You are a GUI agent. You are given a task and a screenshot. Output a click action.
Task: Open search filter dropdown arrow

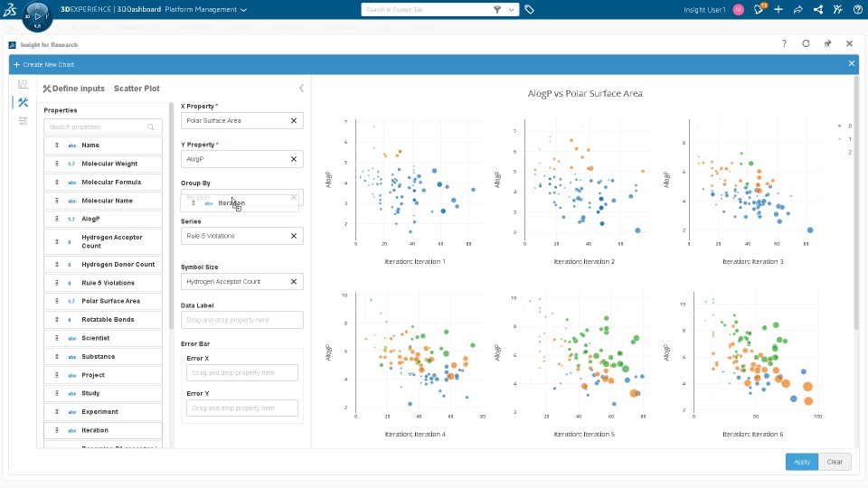pos(510,9)
